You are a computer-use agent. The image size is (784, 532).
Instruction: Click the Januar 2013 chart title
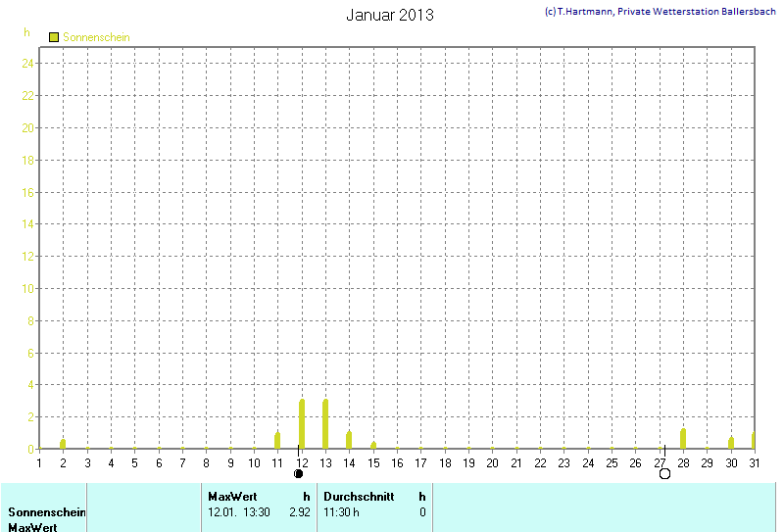[x=390, y=15]
